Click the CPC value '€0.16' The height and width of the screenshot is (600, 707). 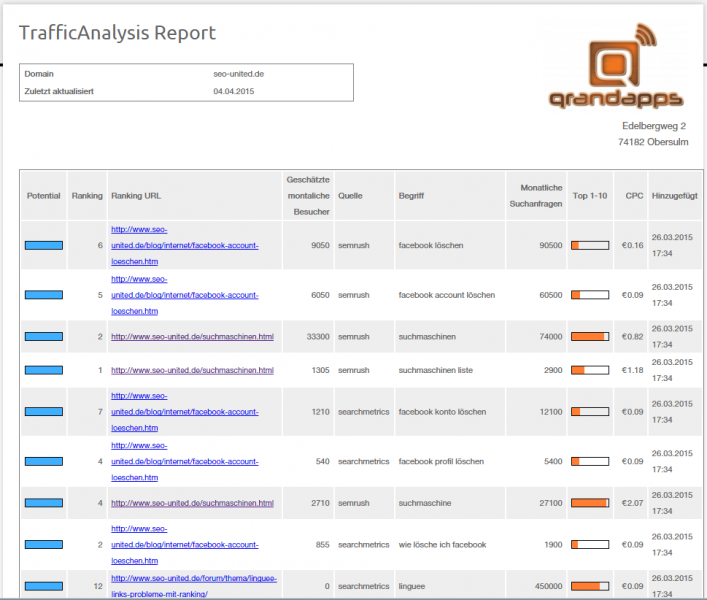pyautogui.click(x=633, y=245)
